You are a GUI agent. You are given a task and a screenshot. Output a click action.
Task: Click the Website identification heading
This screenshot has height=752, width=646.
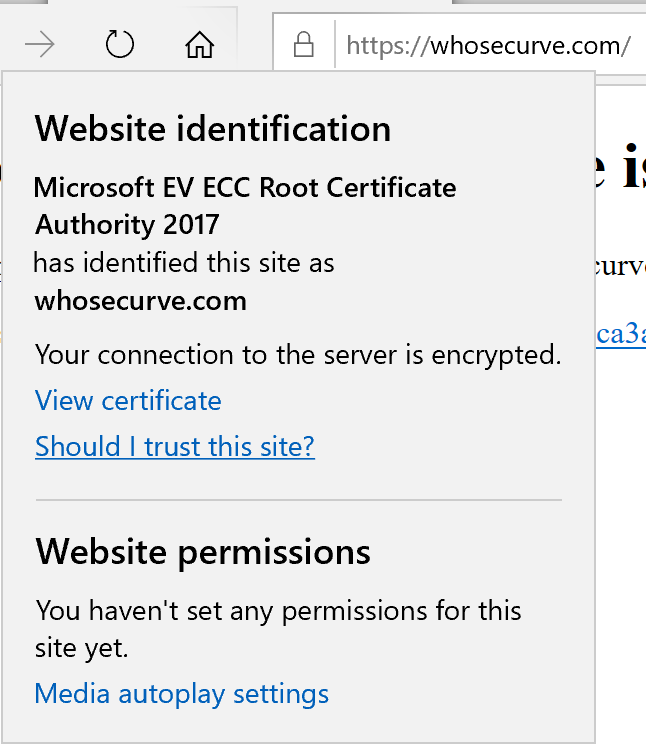[x=213, y=129]
